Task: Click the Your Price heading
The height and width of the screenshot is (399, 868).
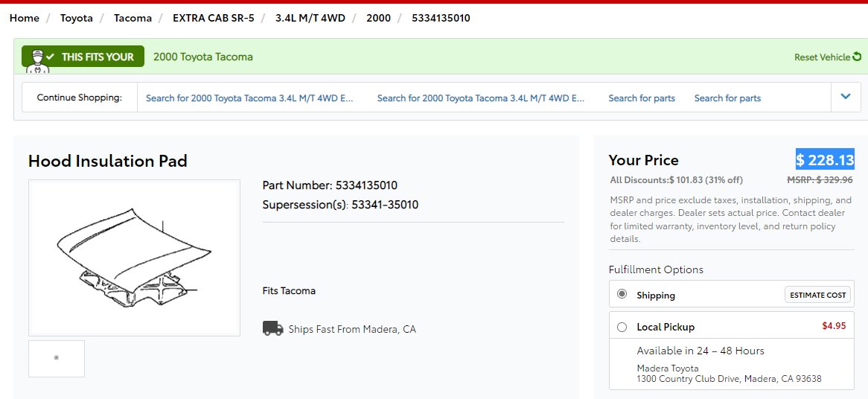Action: [x=643, y=160]
